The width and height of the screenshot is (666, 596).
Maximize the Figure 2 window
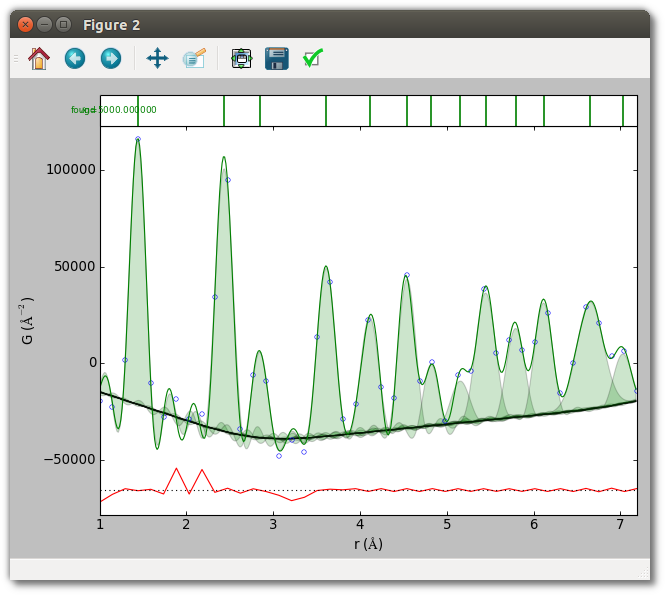pyautogui.click(x=63, y=25)
